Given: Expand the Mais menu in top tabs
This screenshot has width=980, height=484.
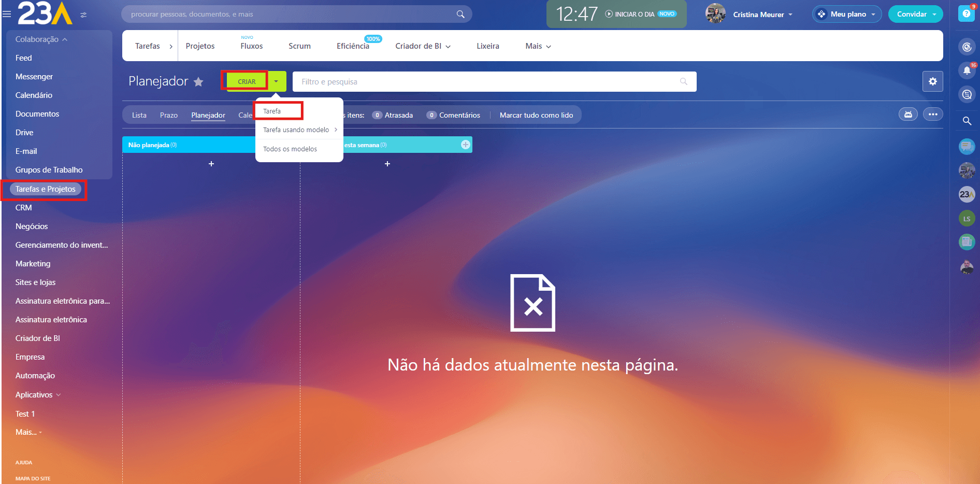Looking at the screenshot, I should coord(538,46).
